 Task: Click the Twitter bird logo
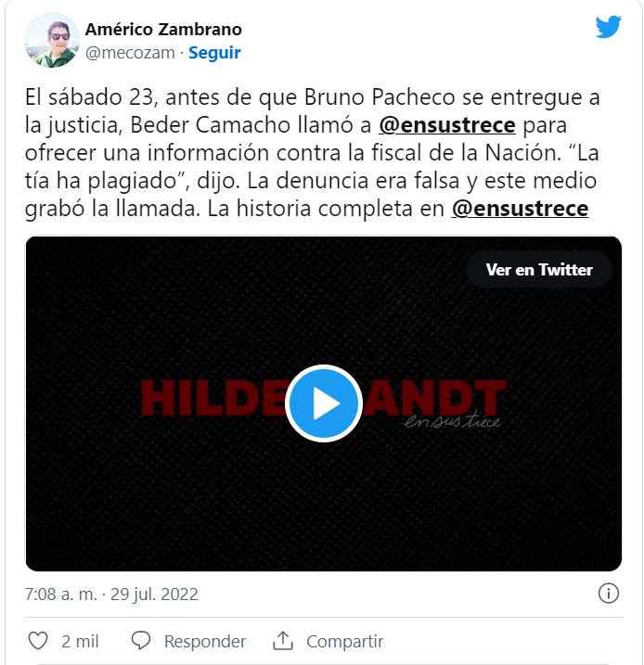pos(608,26)
